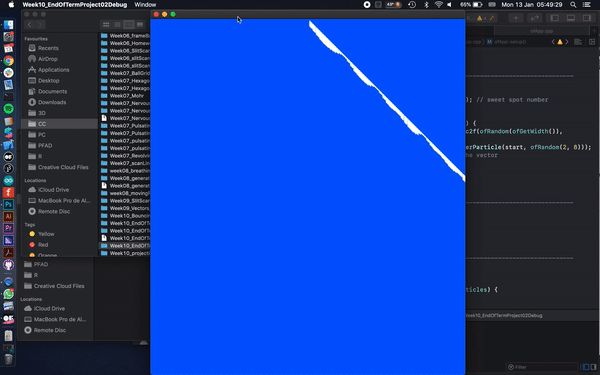Launch Google Chrome from the Dock
Viewport: 600px width, 375px height.
tap(8, 60)
